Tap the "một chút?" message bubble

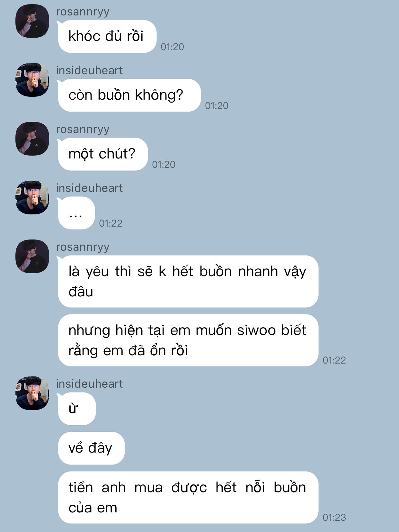point(103,154)
